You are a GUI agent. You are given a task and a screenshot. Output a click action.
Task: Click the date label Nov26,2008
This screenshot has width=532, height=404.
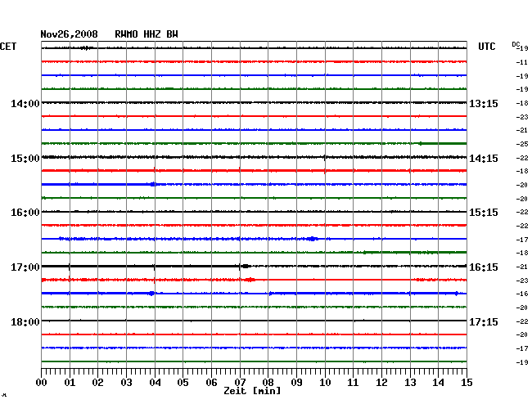(x=70, y=34)
